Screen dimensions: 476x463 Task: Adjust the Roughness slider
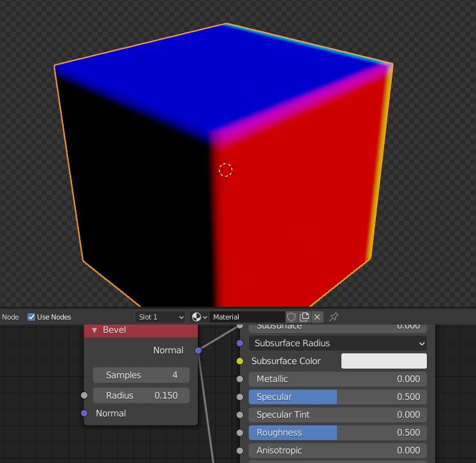click(338, 432)
